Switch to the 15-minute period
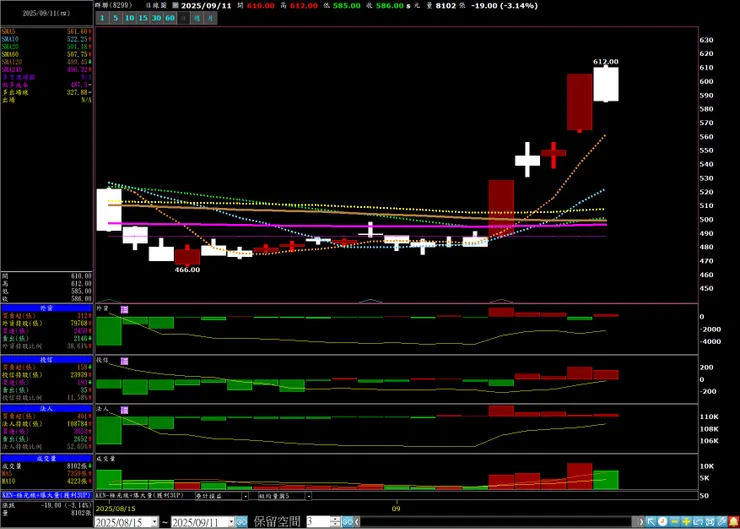The width and height of the screenshot is (740, 529). [x=143, y=18]
